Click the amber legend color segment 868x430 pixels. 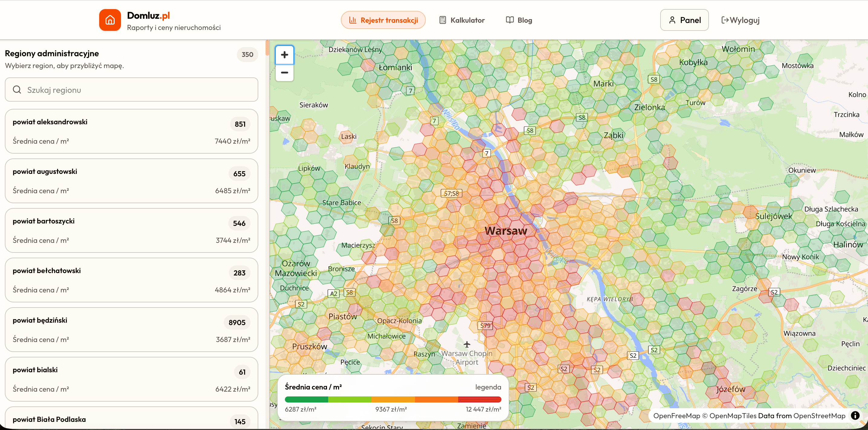tap(393, 399)
